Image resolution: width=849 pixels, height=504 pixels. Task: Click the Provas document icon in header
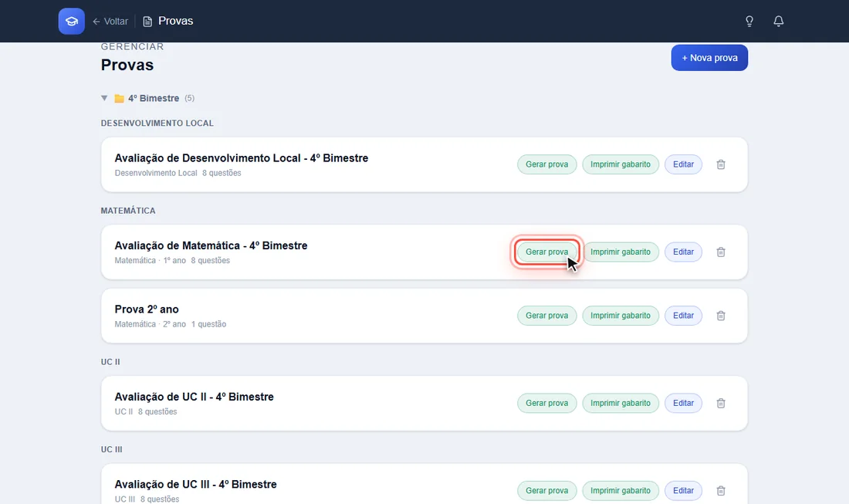click(x=147, y=22)
